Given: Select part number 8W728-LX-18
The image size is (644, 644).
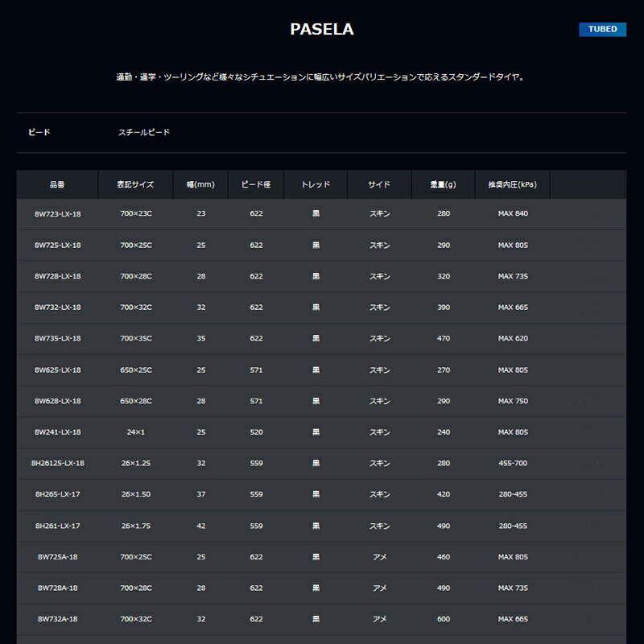Looking at the screenshot, I should pos(57,276).
